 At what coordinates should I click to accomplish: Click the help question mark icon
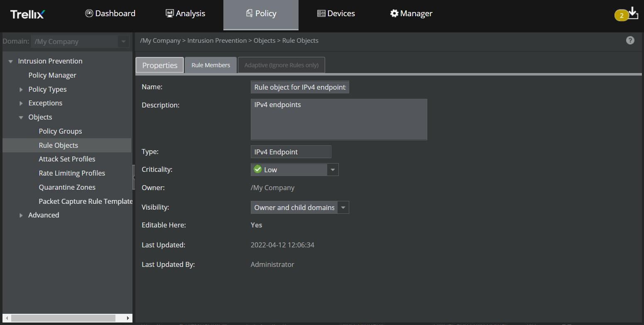pyautogui.click(x=630, y=40)
